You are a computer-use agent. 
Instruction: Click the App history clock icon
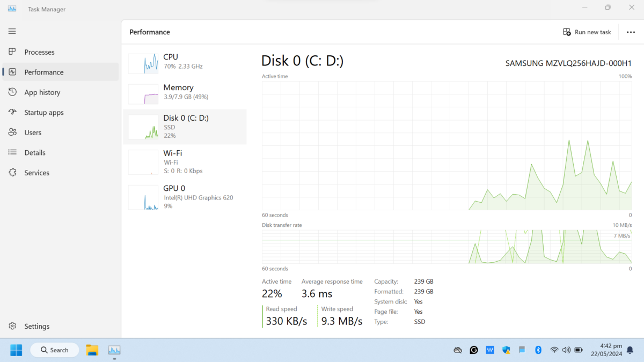point(12,92)
